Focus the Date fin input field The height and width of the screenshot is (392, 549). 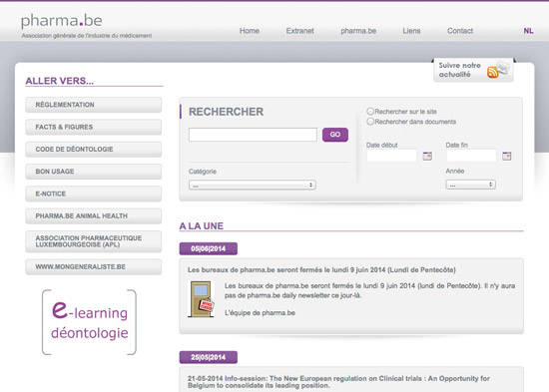coord(471,156)
